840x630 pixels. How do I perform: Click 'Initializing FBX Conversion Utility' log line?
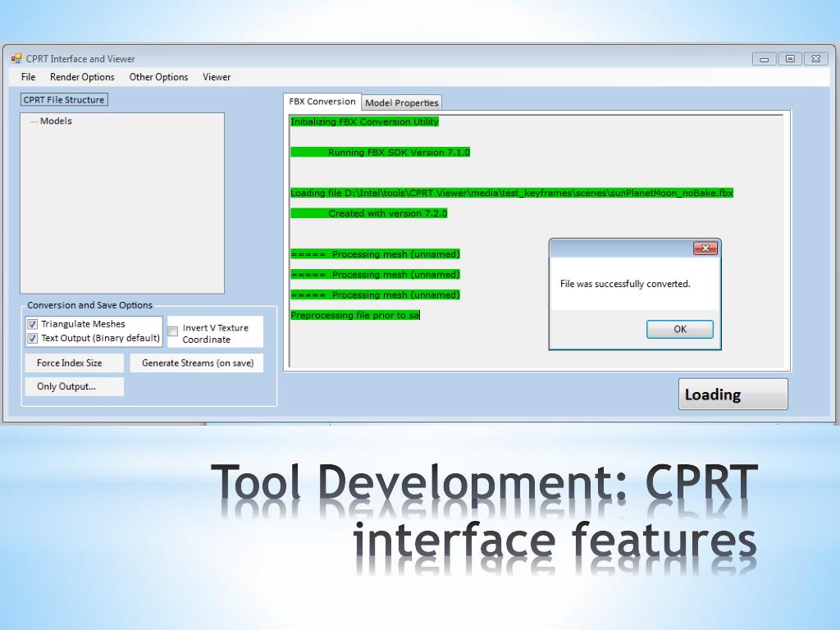pyautogui.click(x=364, y=121)
